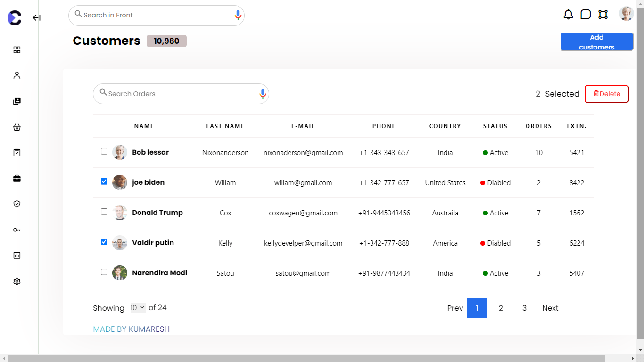
Task: Delete the selected customers
Action: [x=607, y=94]
